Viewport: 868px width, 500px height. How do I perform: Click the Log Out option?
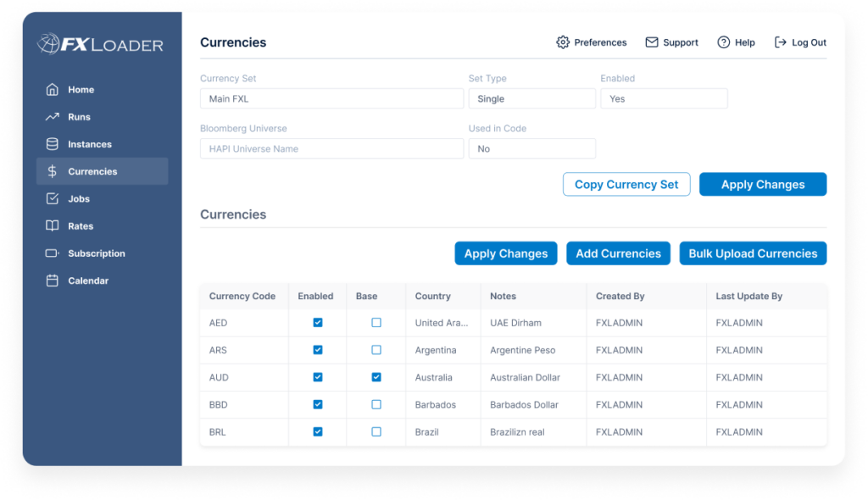[800, 42]
